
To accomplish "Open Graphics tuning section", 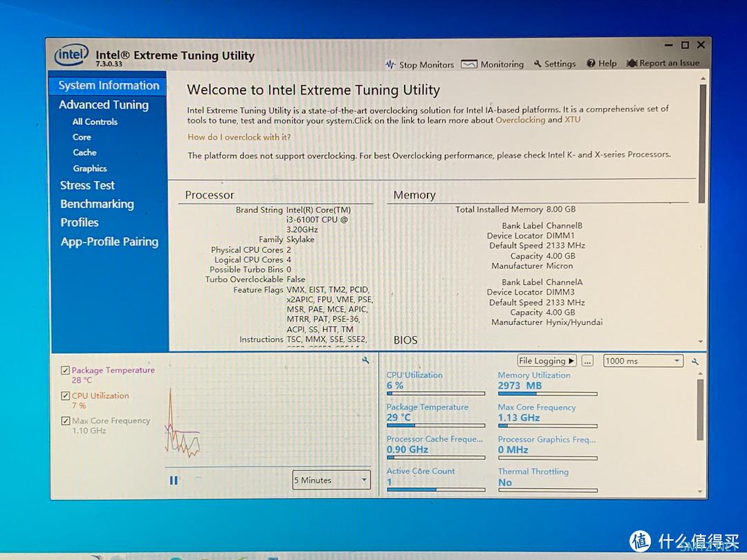I will pos(89,169).
